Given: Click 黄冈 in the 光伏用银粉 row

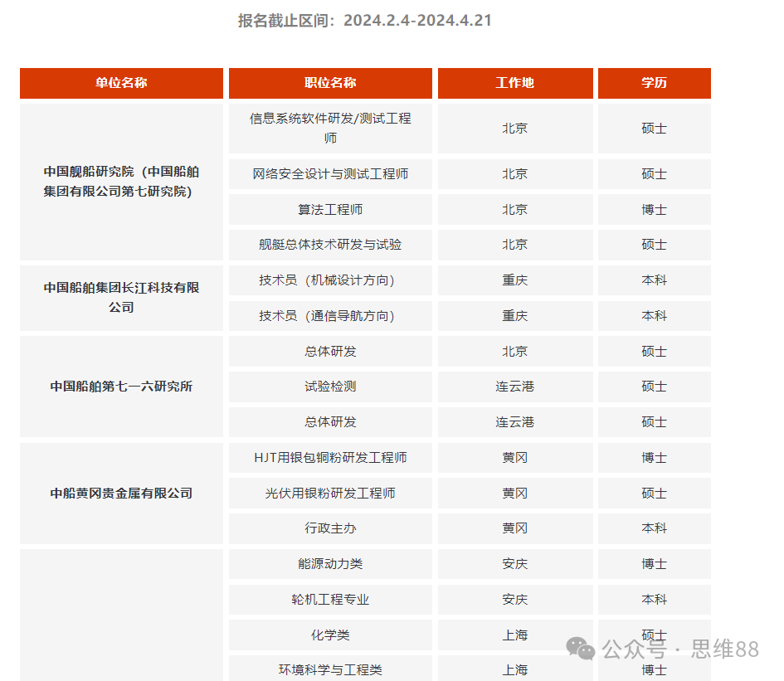Looking at the screenshot, I should [x=515, y=494].
